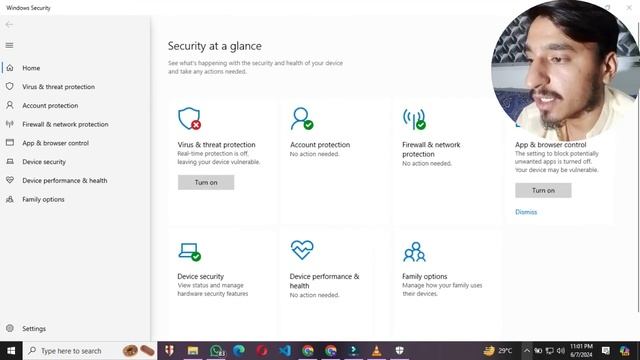This screenshot has width=640, height=360.
Task: Click the Account protection person tile icon
Action: [x=302, y=119]
